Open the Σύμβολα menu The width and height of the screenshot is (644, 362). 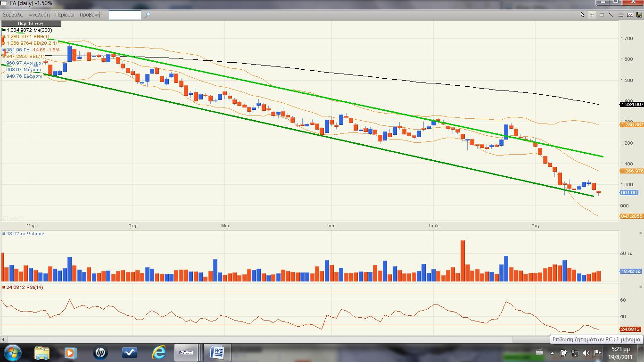tap(13, 15)
